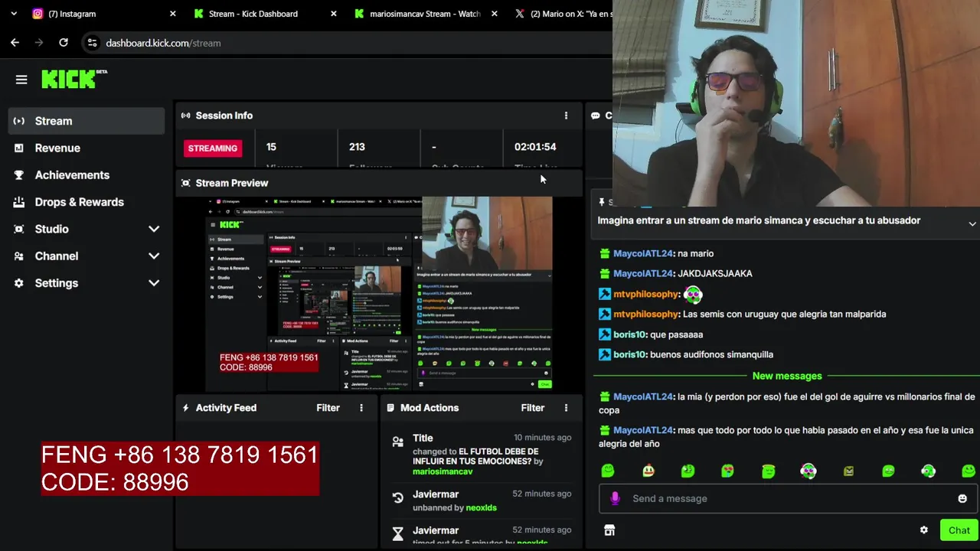Click the Title change icon in Mod Actions

pyautogui.click(x=397, y=442)
